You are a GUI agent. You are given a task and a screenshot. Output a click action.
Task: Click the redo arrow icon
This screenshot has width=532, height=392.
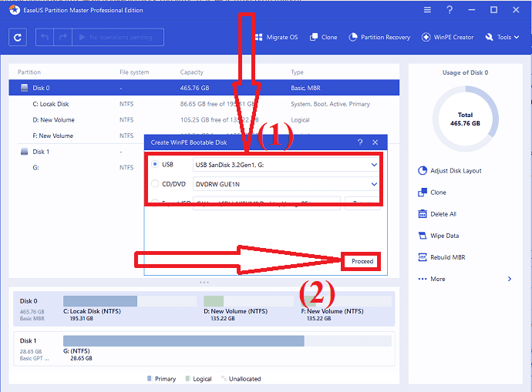(63, 37)
